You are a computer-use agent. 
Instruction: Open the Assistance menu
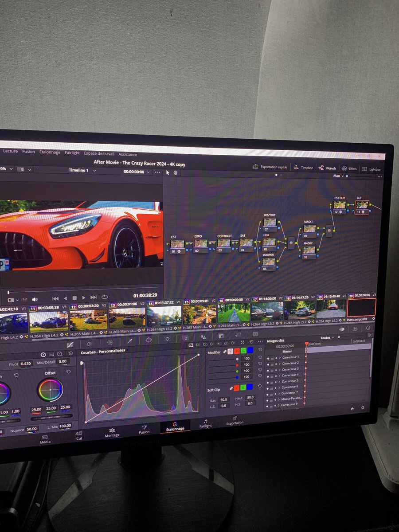point(128,155)
